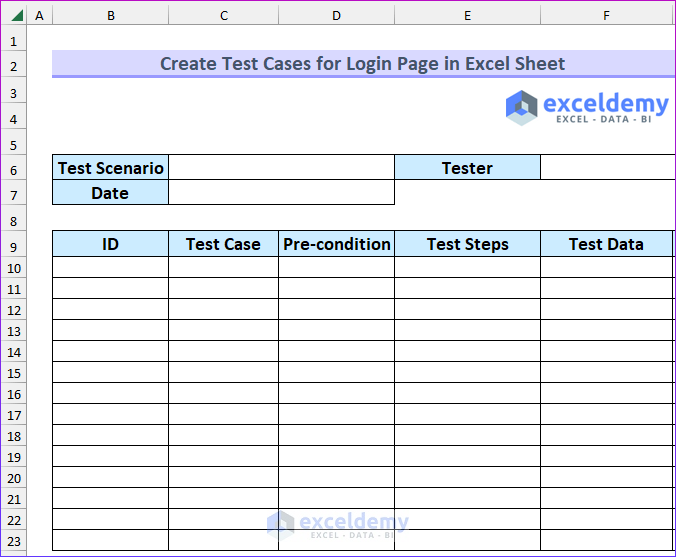Select column F header
The height and width of the screenshot is (557, 676).
[606, 15]
